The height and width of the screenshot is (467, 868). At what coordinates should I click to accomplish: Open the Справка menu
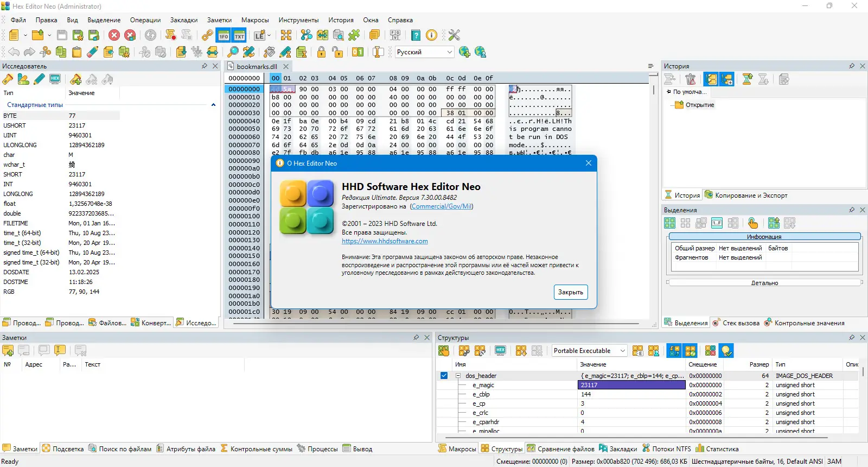click(400, 20)
